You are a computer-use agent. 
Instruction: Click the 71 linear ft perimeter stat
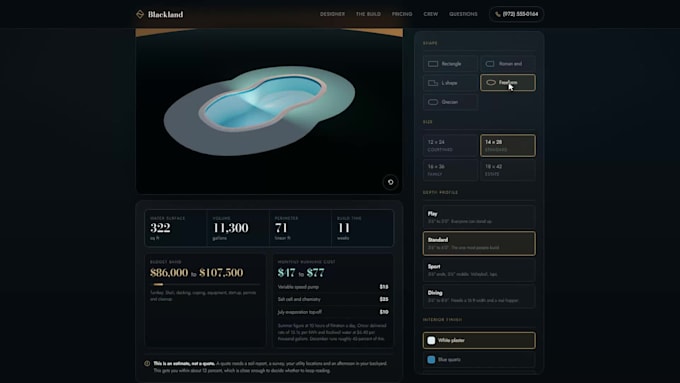[300, 228]
